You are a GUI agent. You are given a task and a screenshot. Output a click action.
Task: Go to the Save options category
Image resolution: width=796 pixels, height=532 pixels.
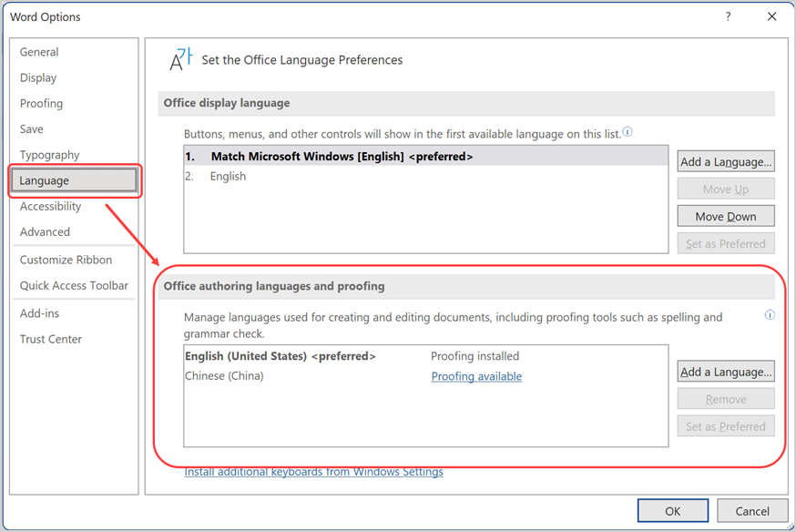click(32, 129)
